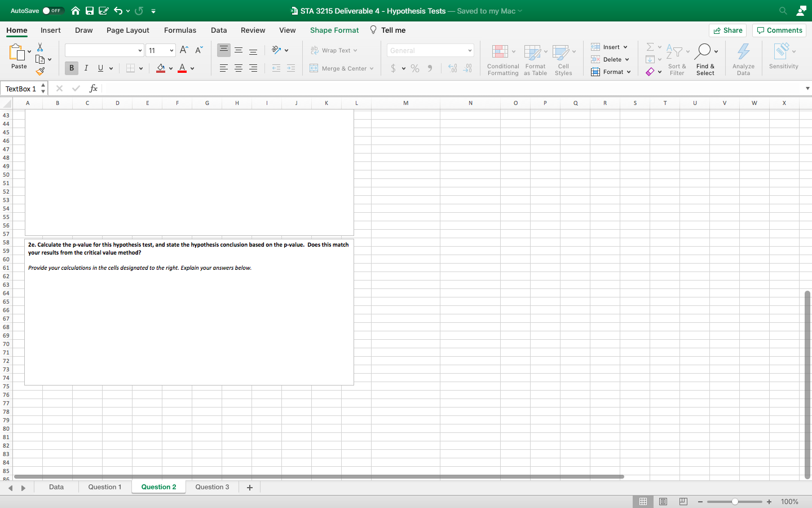Decrease decimal places
812x508 pixels.
(467, 68)
